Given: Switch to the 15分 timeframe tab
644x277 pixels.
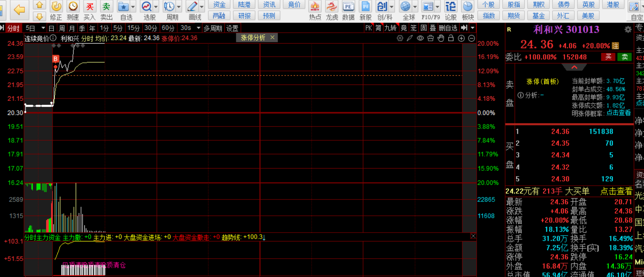Looking at the screenshot, I should click(134, 28).
